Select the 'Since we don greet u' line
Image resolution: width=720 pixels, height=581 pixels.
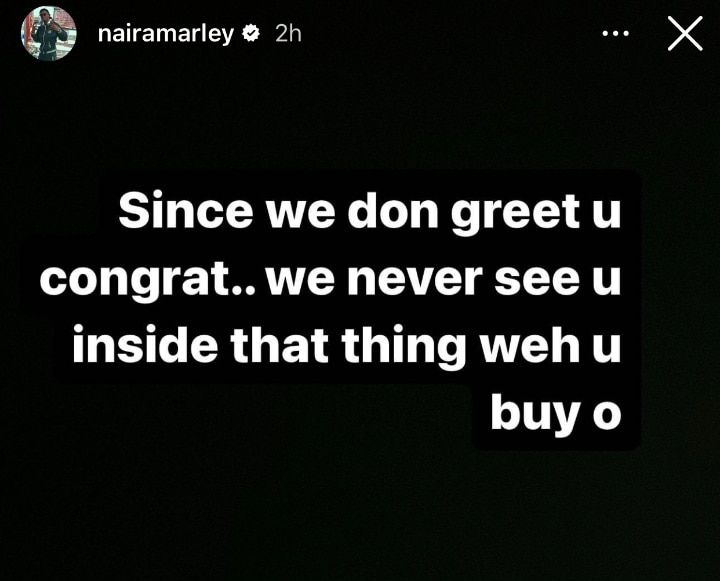pyautogui.click(x=370, y=212)
